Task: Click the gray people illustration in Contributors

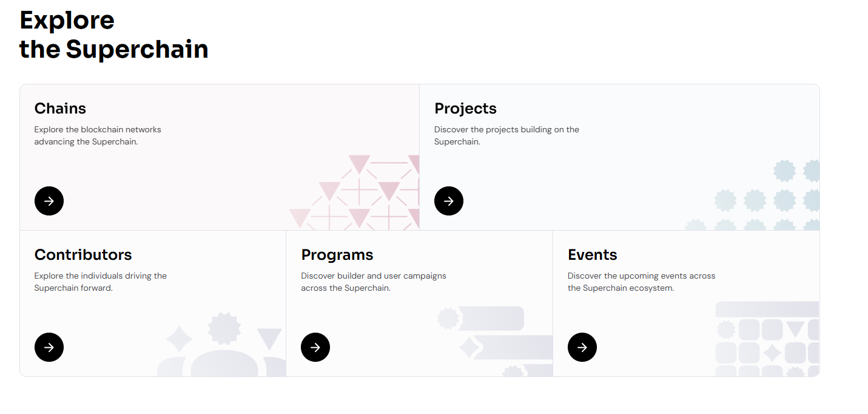Action: coord(222,347)
